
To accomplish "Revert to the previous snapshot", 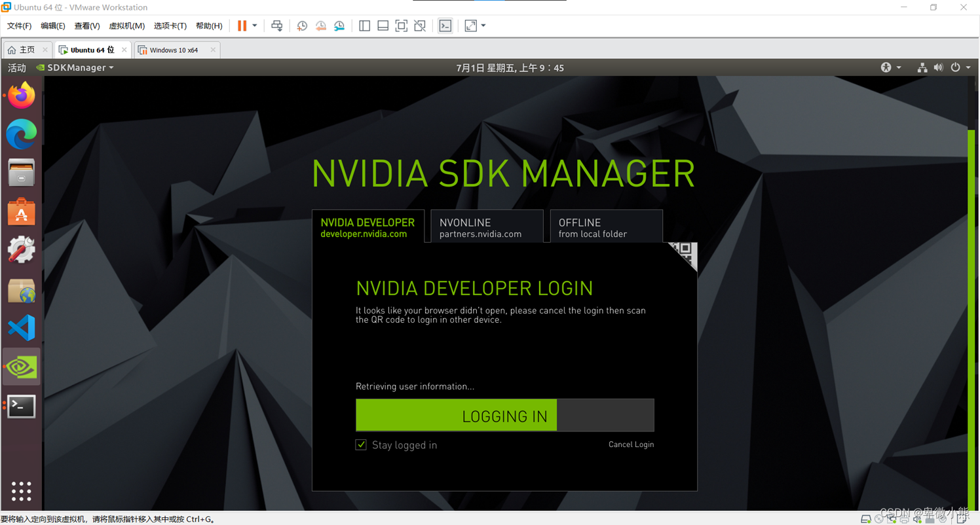I will pos(321,26).
